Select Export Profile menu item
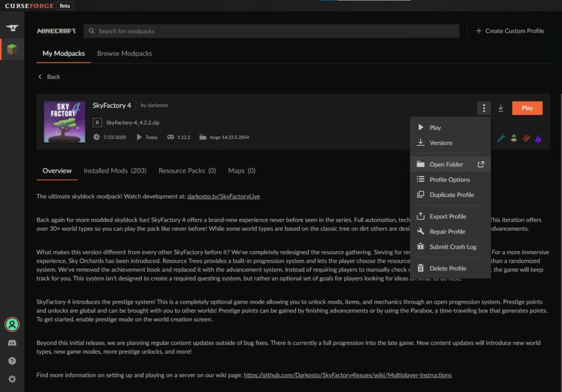The image size is (562, 392). (450, 216)
